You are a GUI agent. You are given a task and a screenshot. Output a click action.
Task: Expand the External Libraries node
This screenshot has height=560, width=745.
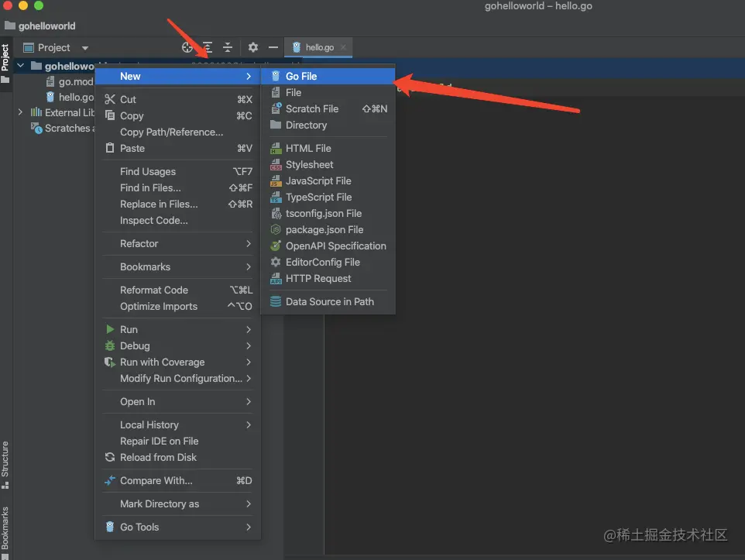tap(20, 112)
